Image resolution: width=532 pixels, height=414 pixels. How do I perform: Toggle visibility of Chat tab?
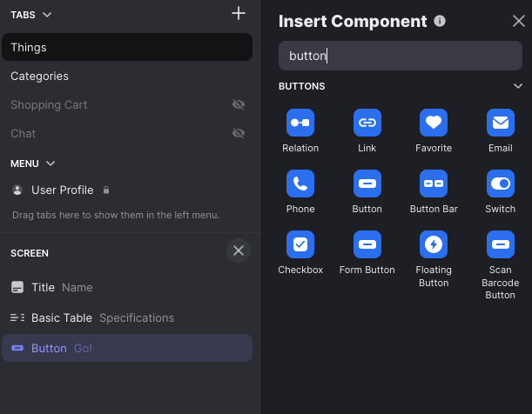click(x=239, y=133)
